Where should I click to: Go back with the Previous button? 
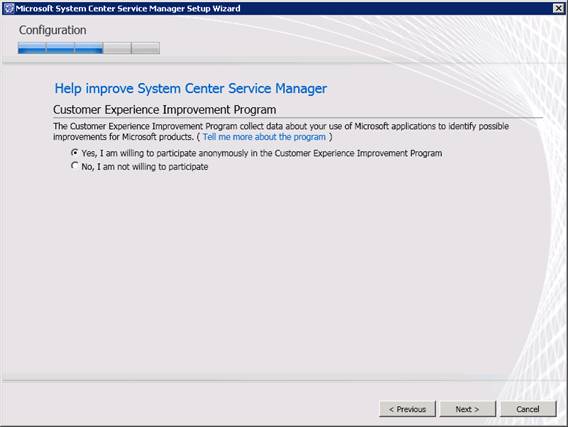pyautogui.click(x=407, y=409)
